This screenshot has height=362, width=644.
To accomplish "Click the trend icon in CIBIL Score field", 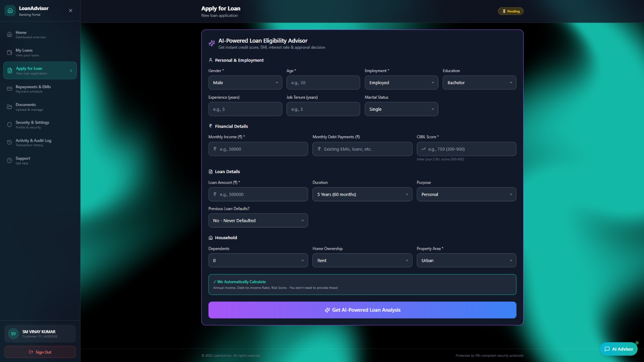I will 423,149.
